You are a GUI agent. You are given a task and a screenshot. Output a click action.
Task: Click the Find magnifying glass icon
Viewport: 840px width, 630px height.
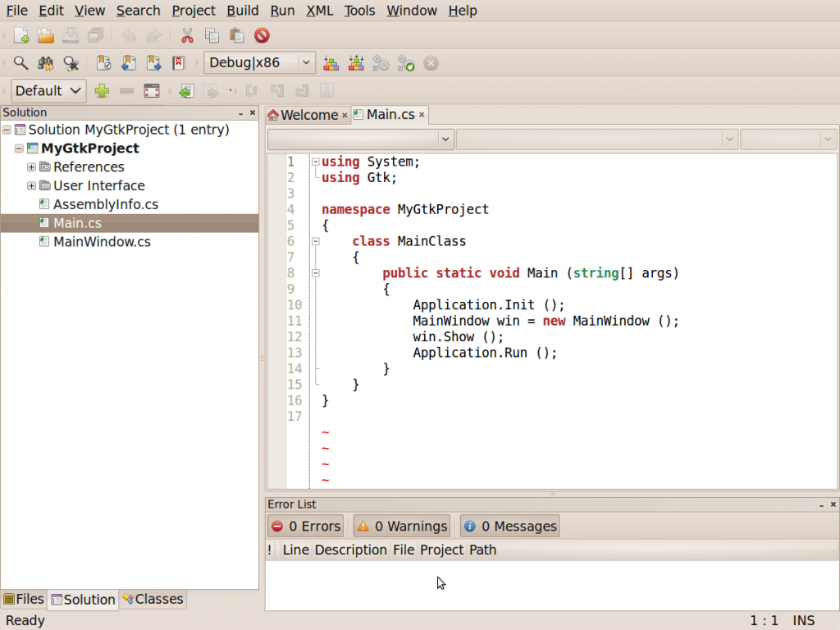[x=21, y=63]
